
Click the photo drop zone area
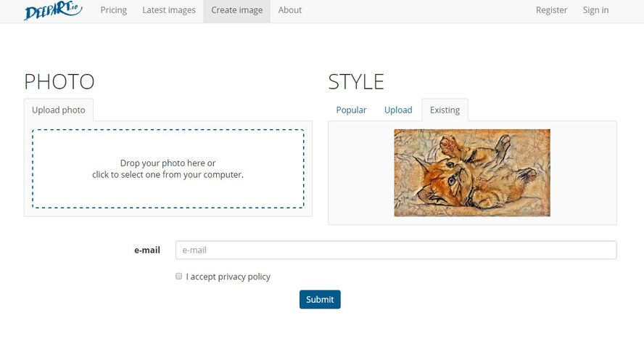(x=168, y=168)
